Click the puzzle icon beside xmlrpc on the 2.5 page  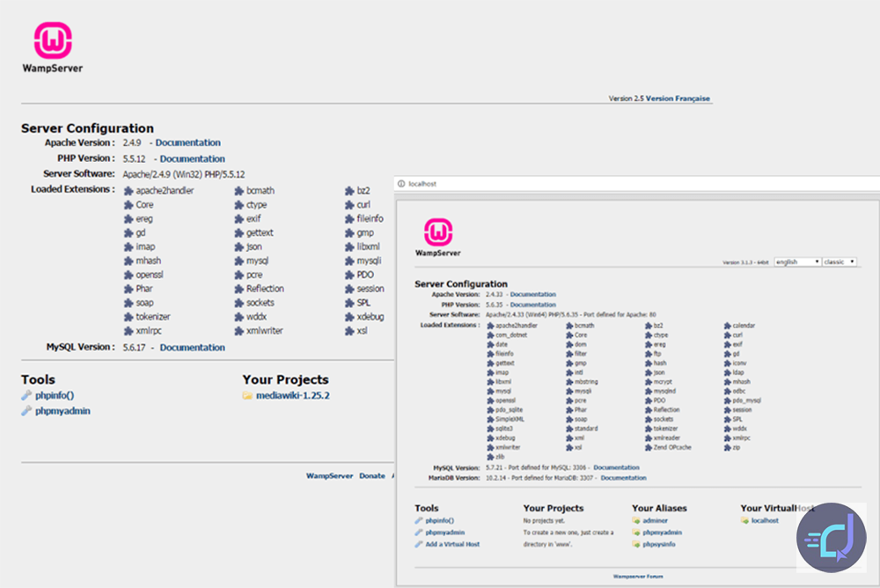tap(128, 331)
